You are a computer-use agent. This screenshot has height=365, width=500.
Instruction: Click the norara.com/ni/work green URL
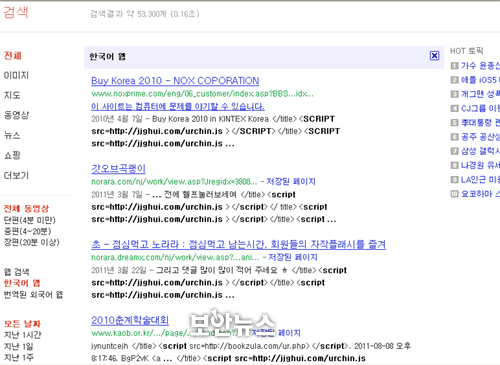coord(174,182)
